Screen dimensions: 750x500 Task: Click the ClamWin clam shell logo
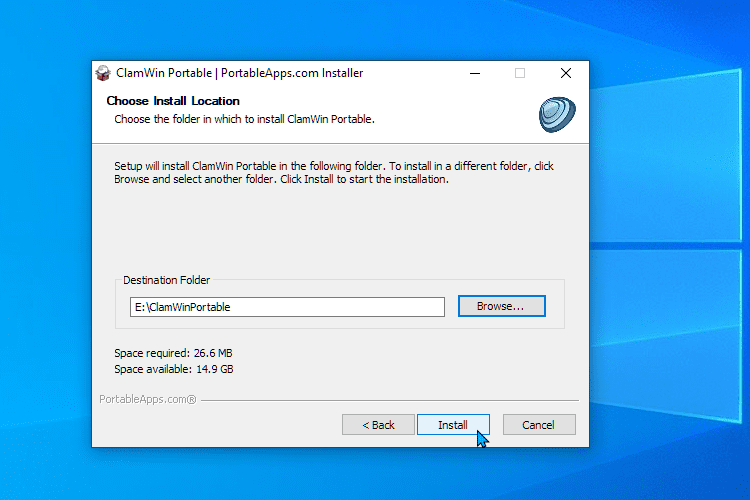[x=557, y=114]
